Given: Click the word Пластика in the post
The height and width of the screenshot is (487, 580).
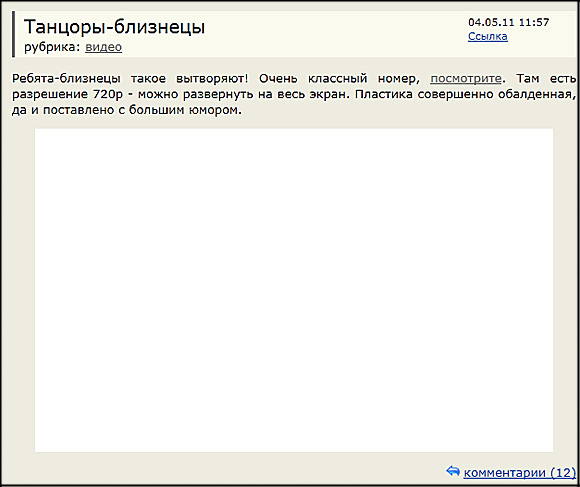Looking at the screenshot, I should click(384, 94).
